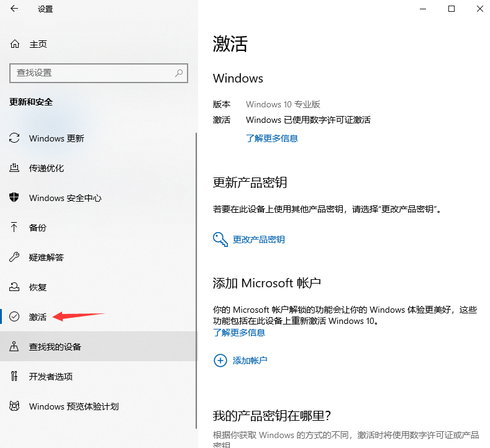Open Windows 预览体验计划 page
Image resolution: width=490 pixels, height=448 pixels.
pyautogui.click(x=73, y=406)
